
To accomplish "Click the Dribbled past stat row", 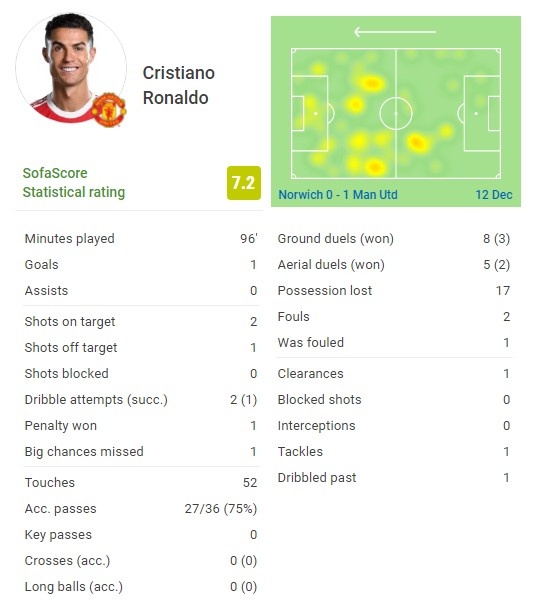I will click(394, 478).
